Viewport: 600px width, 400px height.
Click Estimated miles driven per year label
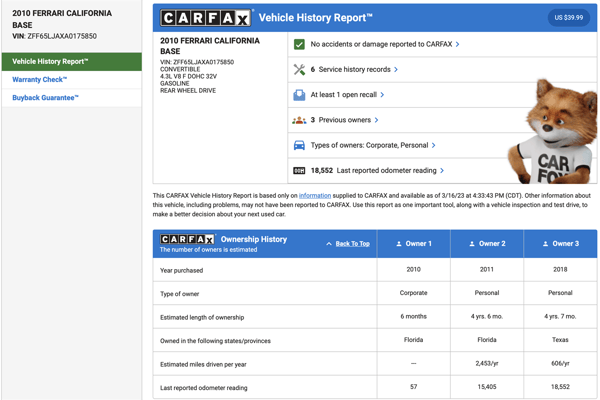pyautogui.click(x=203, y=364)
